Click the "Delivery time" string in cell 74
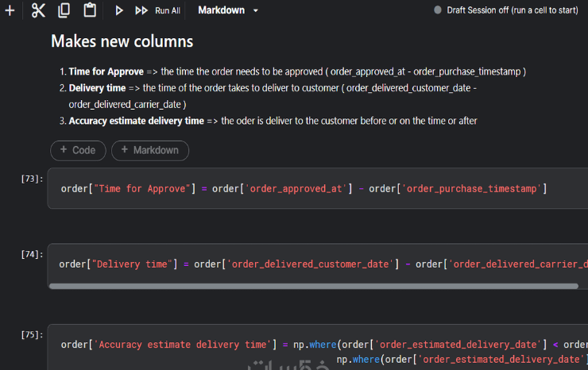Image resolution: width=588 pixels, height=370 pixels. [132, 264]
